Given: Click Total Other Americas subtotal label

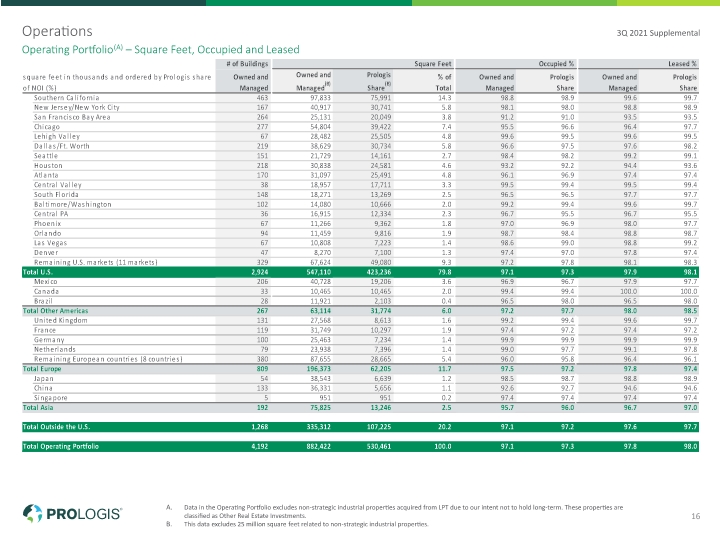Looking at the screenshot, I should 55,311.
